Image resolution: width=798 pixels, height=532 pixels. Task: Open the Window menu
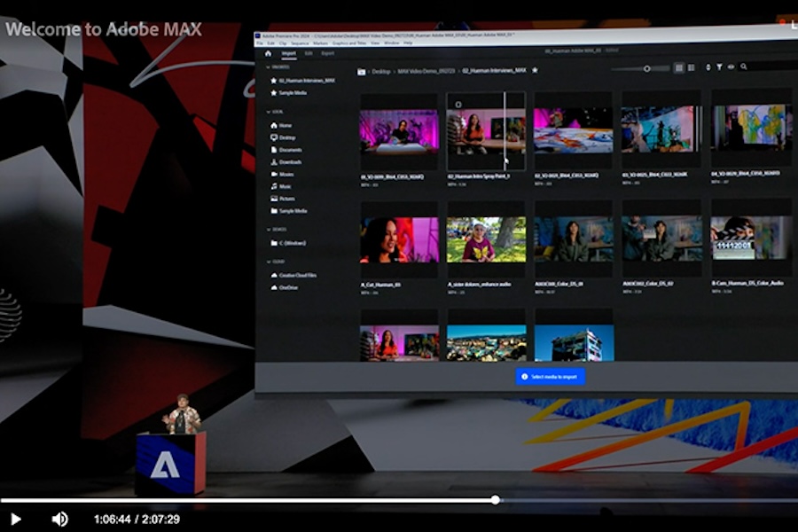391,43
